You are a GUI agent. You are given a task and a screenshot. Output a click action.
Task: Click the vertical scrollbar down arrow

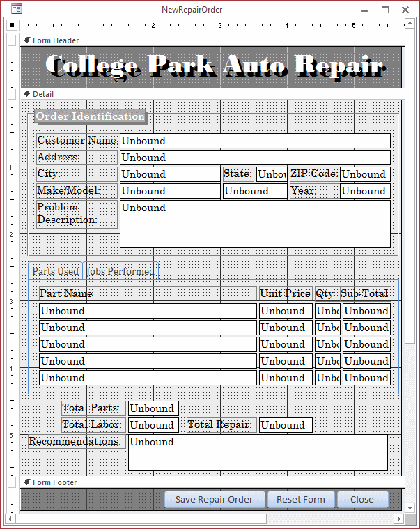coord(410,508)
